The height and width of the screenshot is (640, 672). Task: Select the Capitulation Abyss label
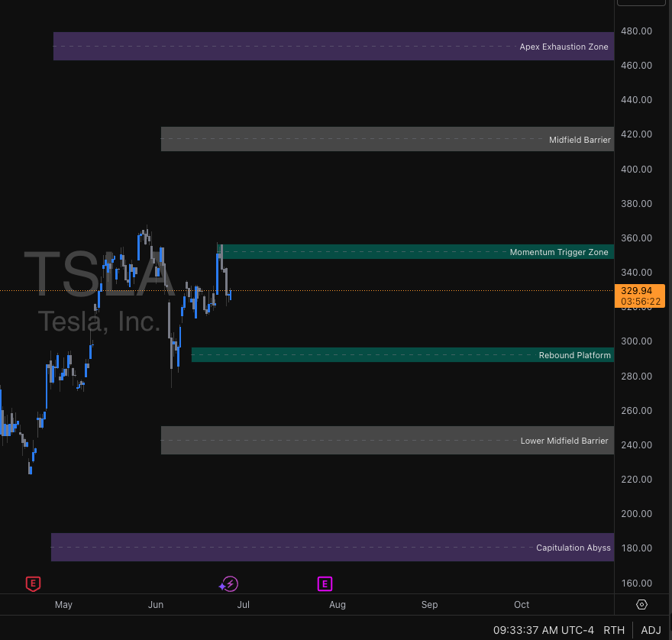(x=573, y=548)
